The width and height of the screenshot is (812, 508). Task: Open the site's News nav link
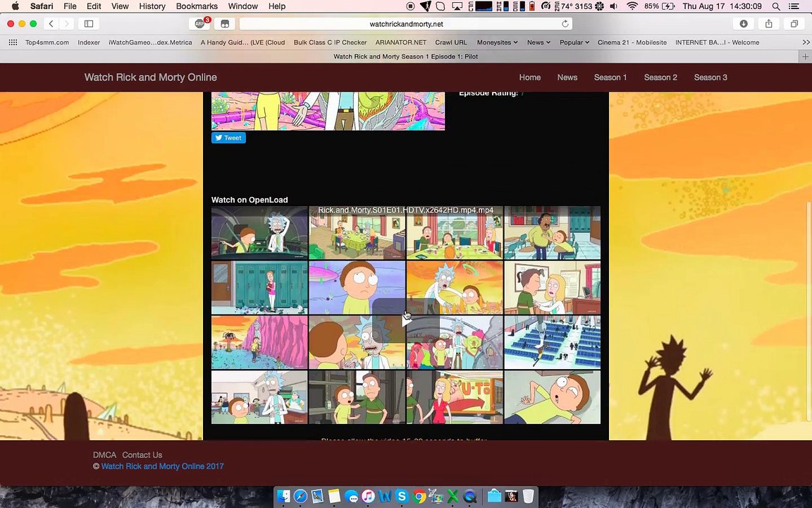coord(567,77)
